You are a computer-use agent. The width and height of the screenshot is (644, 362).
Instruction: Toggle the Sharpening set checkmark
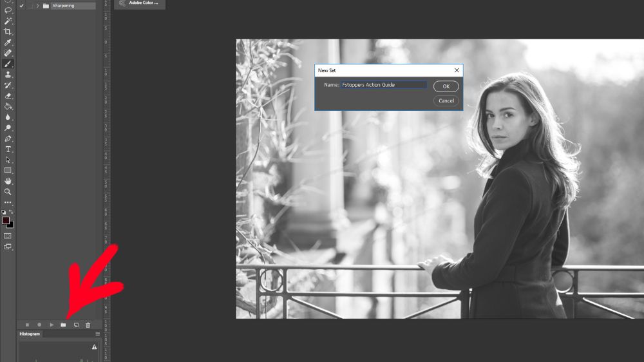click(21, 6)
